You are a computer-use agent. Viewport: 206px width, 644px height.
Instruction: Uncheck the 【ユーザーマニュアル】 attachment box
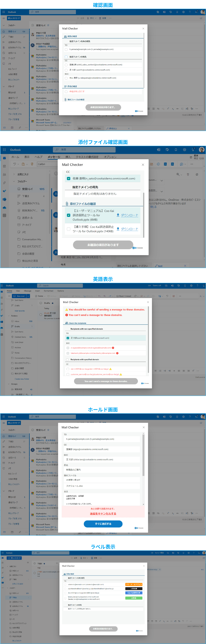68,215
